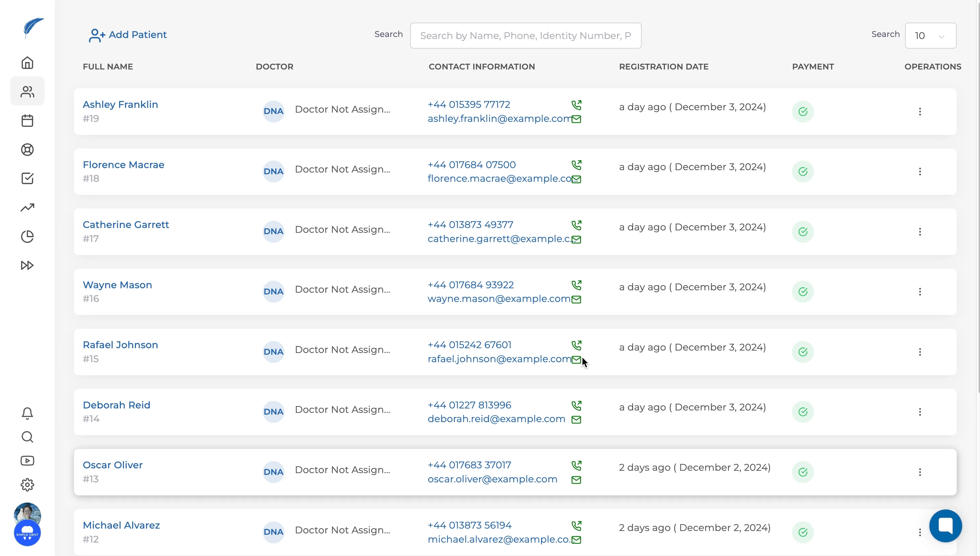The width and height of the screenshot is (980, 556).
Task: Click the Add Patient button
Action: point(128,35)
